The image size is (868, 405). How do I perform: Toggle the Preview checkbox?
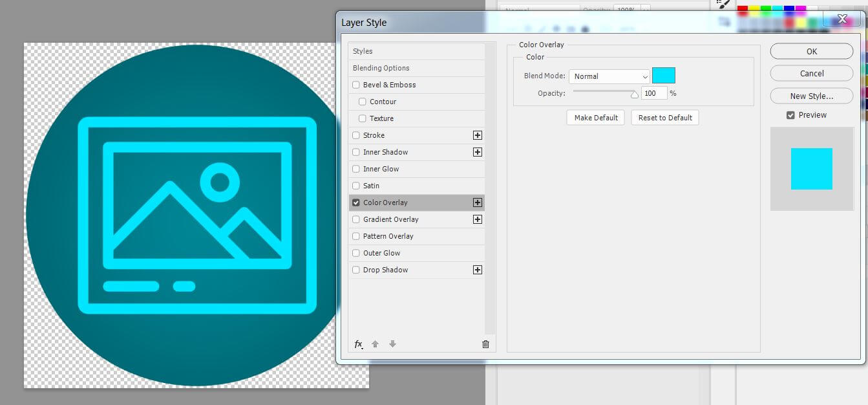point(790,115)
